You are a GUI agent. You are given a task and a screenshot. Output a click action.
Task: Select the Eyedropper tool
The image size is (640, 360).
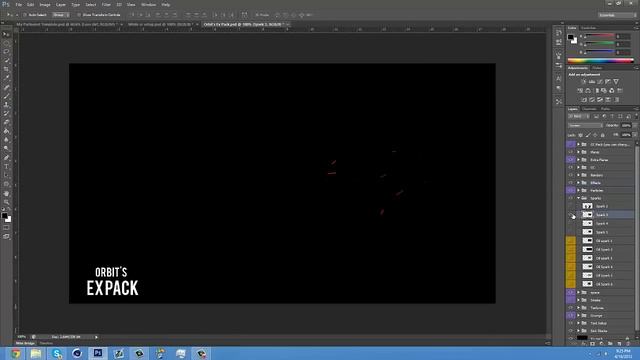coord(6,78)
